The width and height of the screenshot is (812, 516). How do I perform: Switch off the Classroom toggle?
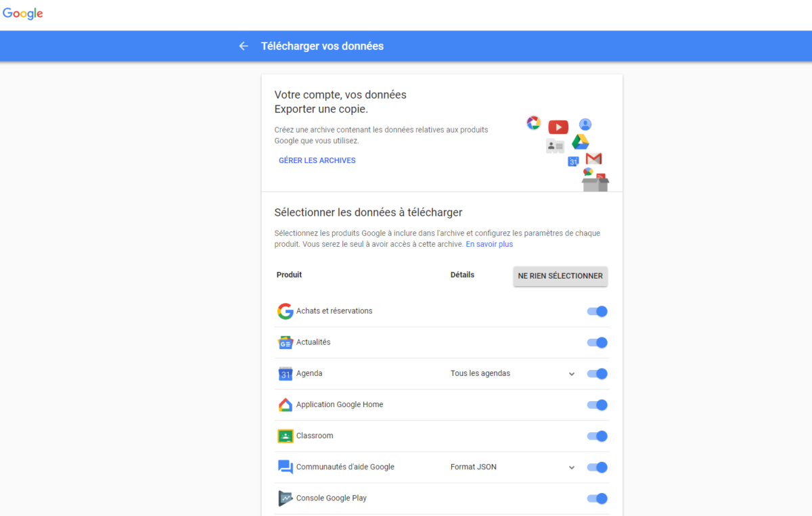click(597, 436)
